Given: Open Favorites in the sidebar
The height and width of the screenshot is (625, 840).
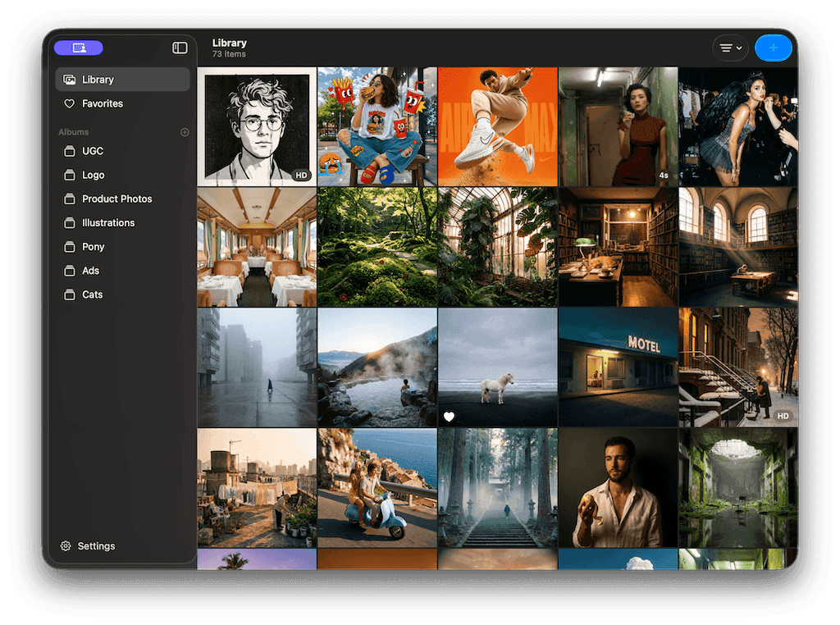Looking at the screenshot, I should [x=123, y=103].
